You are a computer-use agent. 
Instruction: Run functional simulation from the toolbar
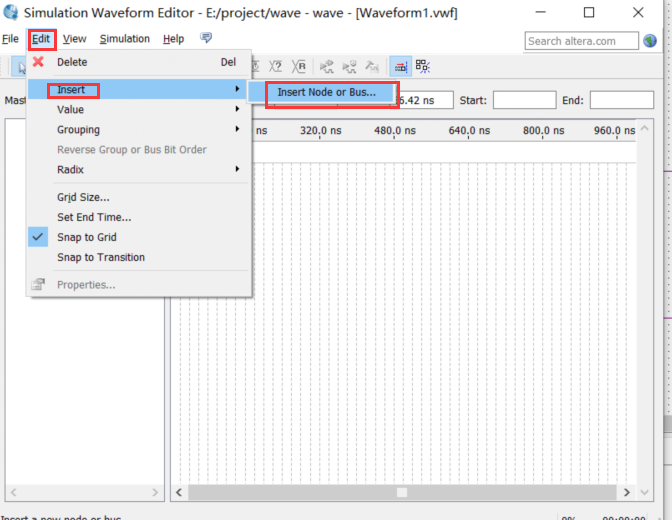tap(327, 66)
